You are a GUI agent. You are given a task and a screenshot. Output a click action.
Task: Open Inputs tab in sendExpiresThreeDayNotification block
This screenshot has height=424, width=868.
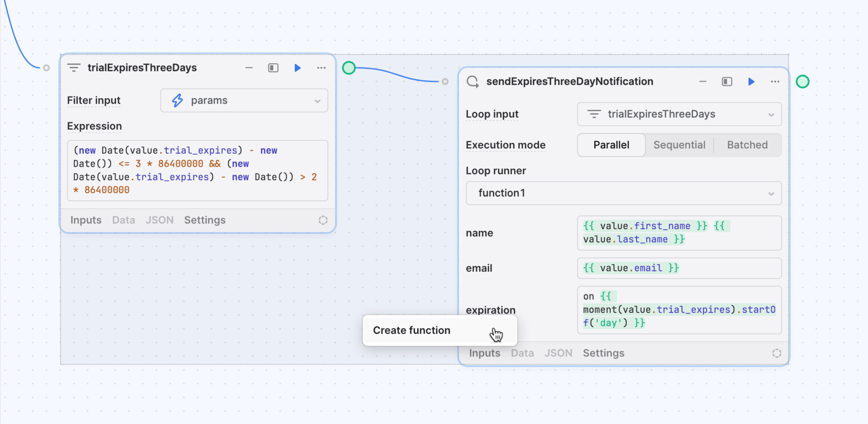pyautogui.click(x=485, y=353)
